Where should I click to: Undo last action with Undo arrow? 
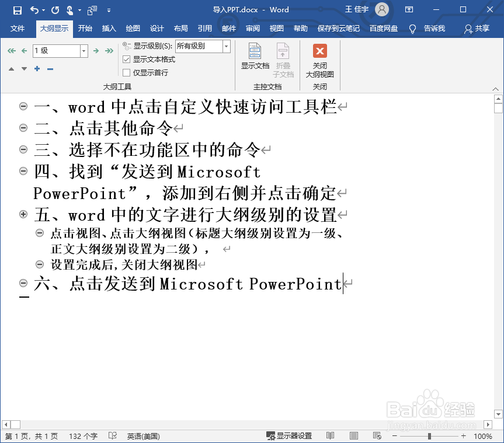[x=34, y=11]
